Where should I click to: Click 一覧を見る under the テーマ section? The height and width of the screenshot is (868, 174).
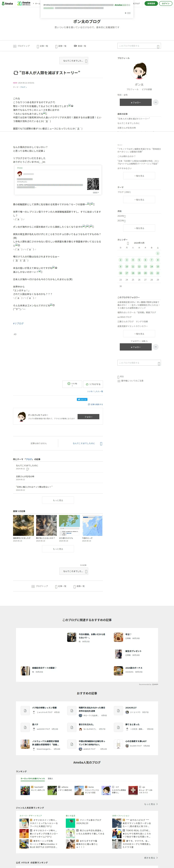click(x=139, y=200)
